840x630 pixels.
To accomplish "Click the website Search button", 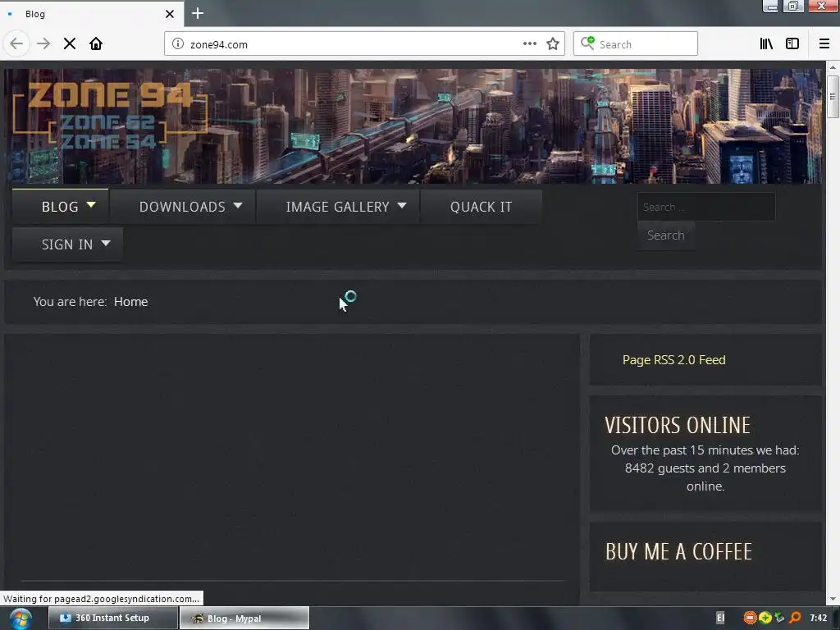I will [666, 235].
